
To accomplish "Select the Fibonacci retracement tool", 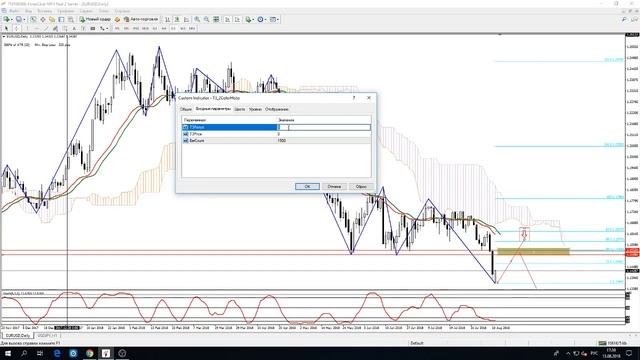I will click(x=64, y=29).
